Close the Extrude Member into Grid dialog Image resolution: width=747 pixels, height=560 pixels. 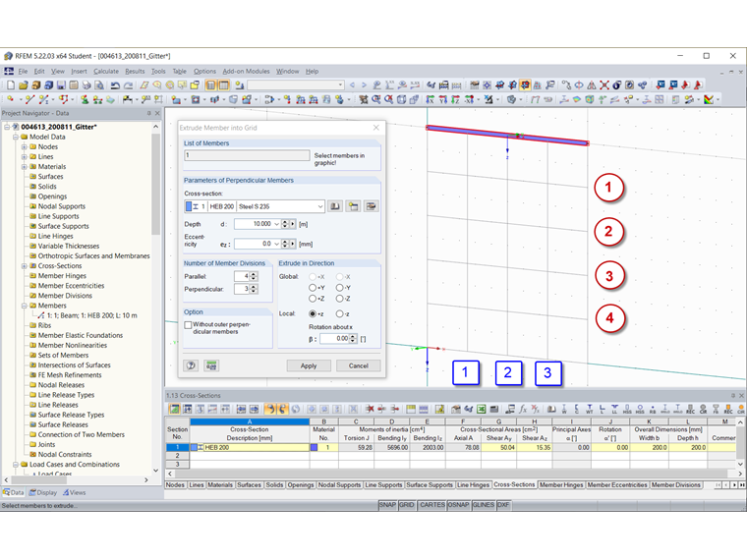tap(376, 128)
